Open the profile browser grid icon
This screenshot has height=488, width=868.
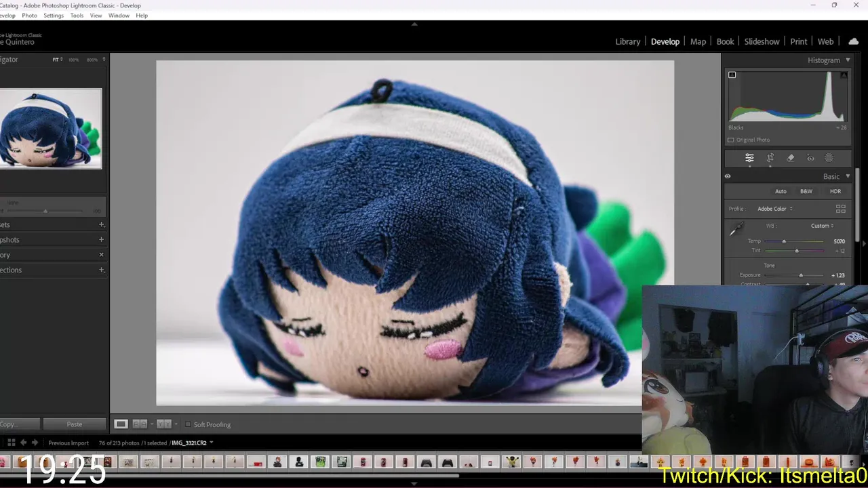[x=841, y=209]
